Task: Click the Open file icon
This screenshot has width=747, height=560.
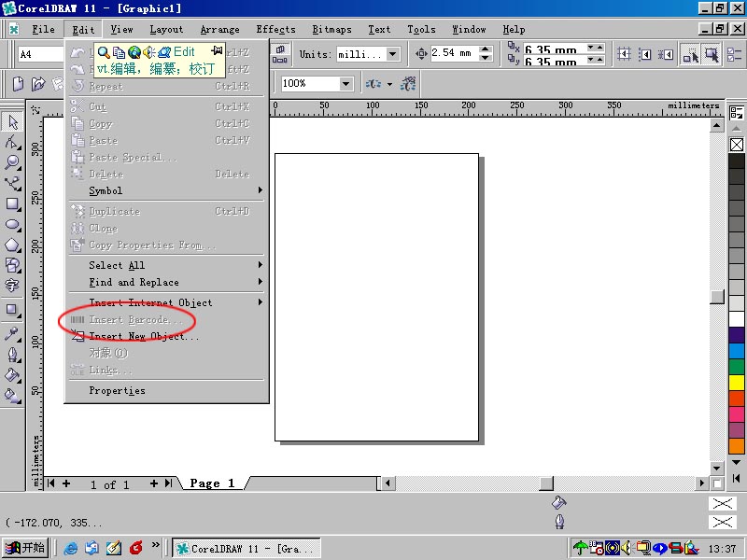Action: 38,84
